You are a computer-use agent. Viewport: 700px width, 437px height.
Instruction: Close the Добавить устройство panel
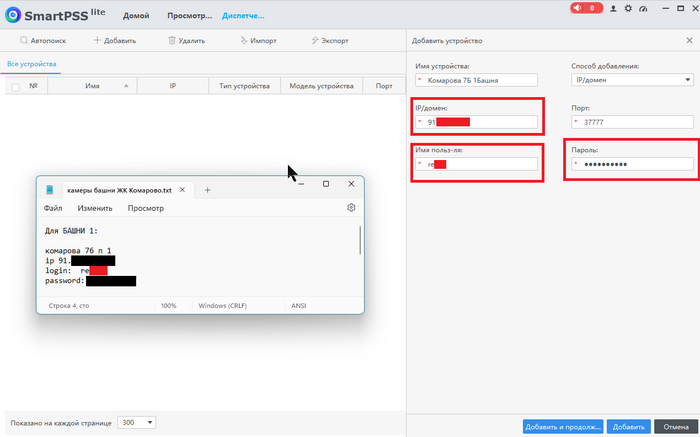click(689, 40)
